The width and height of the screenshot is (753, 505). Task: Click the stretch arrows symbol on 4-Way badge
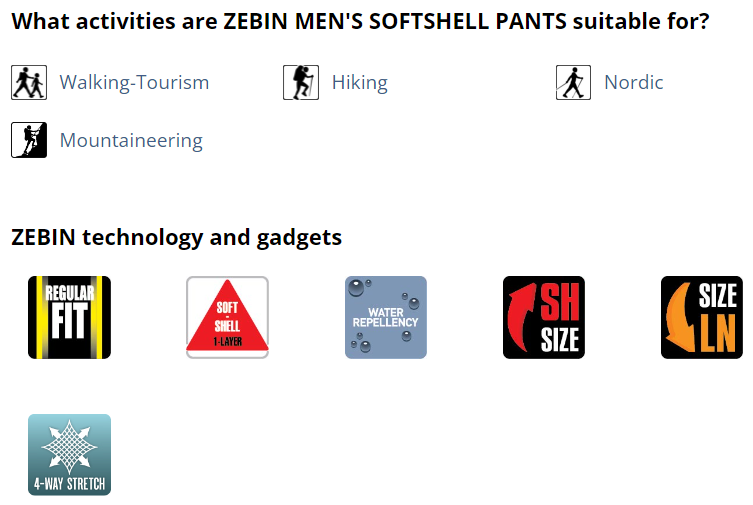(70, 447)
